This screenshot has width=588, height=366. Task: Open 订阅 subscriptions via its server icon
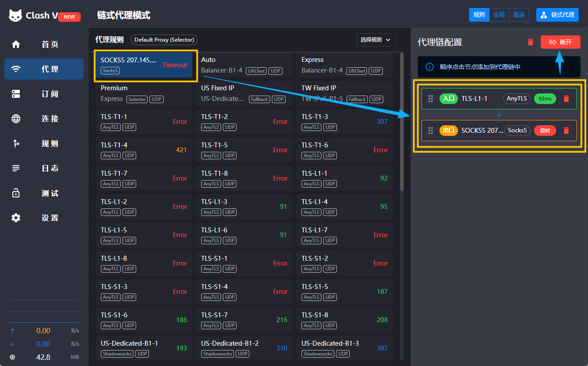(16, 94)
